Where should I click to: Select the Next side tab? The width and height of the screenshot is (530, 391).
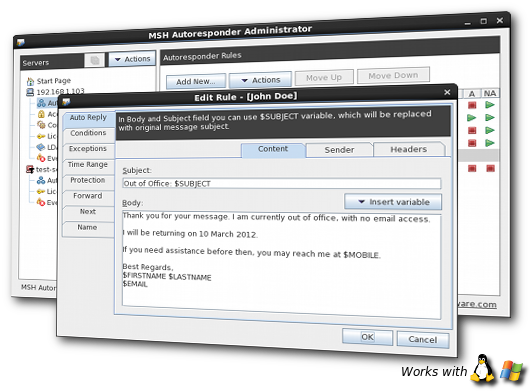[x=88, y=212]
